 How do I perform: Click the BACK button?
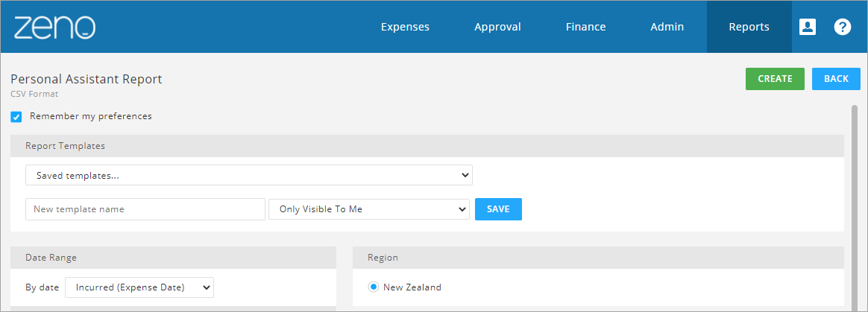pyautogui.click(x=836, y=78)
